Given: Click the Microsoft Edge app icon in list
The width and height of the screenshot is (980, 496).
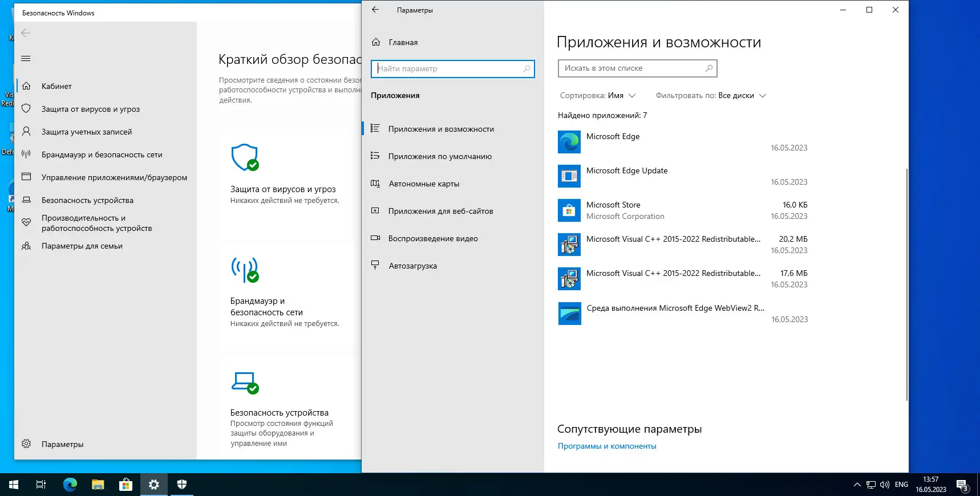Looking at the screenshot, I should [x=569, y=142].
